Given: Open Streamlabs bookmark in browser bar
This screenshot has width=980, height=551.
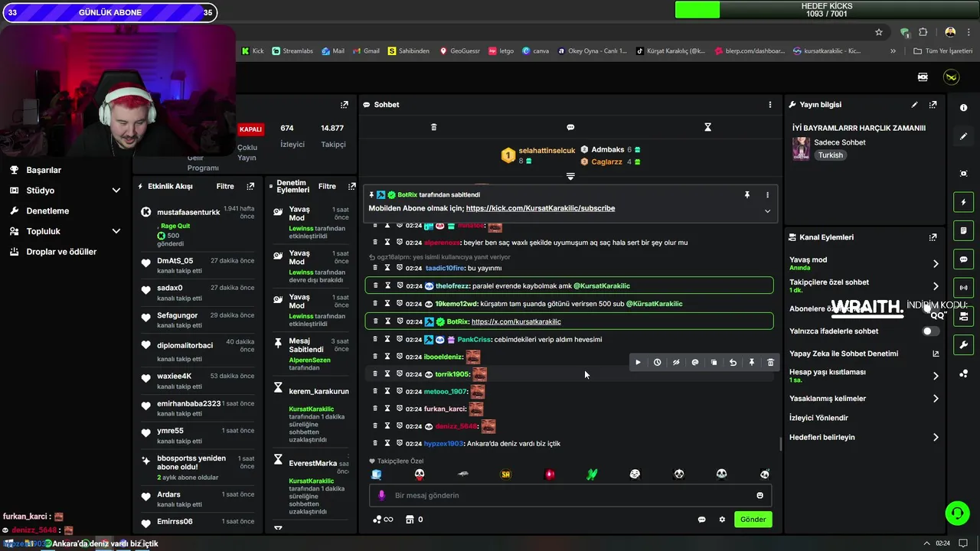Looking at the screenshot, I should [x=292, y=51].
